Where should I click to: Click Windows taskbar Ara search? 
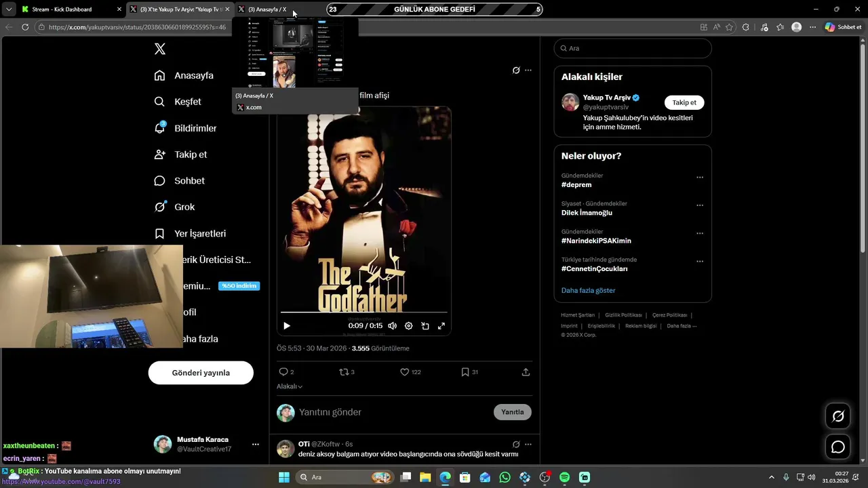[346, 477]
